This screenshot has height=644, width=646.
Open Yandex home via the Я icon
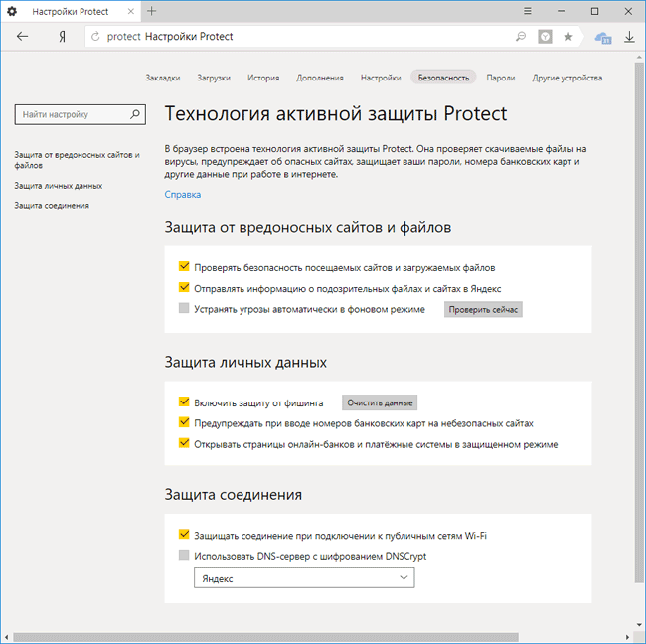click(x=62, y=37)
